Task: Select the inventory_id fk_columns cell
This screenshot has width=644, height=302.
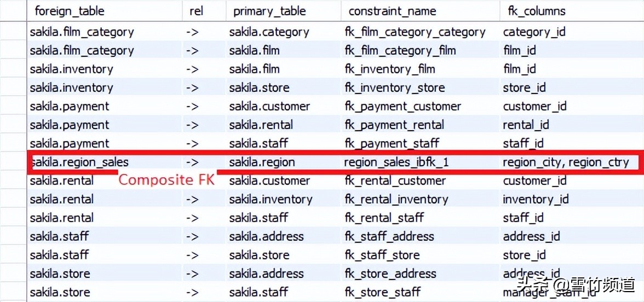Action: pos(536,200)
